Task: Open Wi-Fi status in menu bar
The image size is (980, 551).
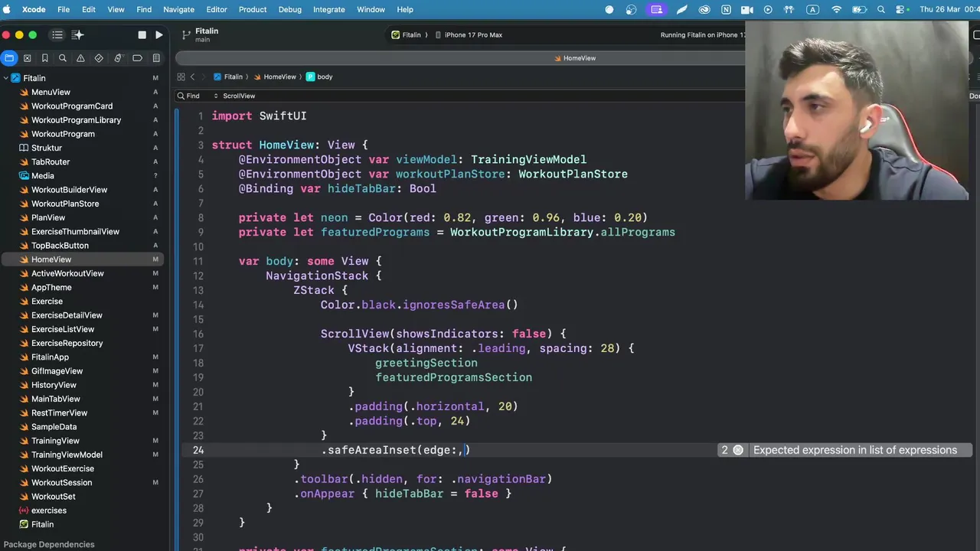Action: pos(837,9)
